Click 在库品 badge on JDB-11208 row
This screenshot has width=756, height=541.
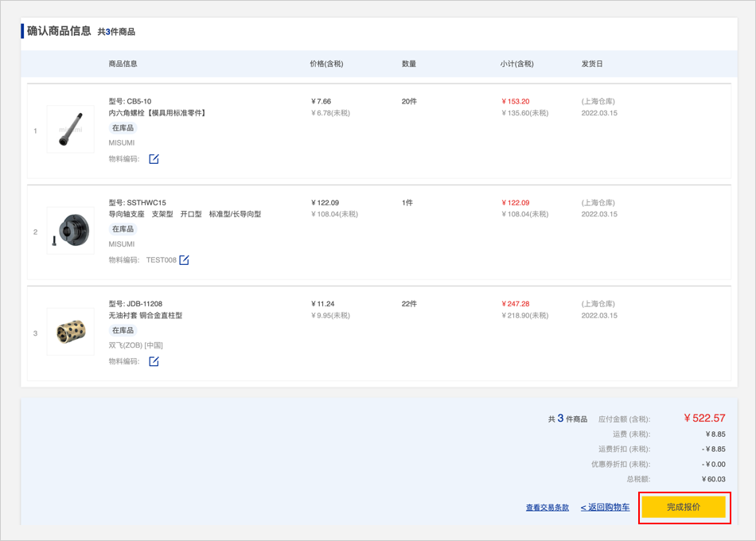123,330
